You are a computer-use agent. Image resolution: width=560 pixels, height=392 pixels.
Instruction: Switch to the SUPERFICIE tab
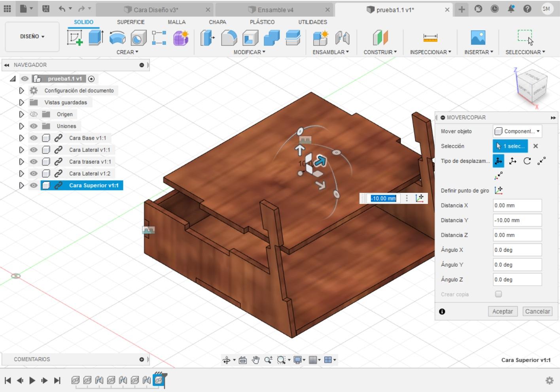click(x=131, y=22)
